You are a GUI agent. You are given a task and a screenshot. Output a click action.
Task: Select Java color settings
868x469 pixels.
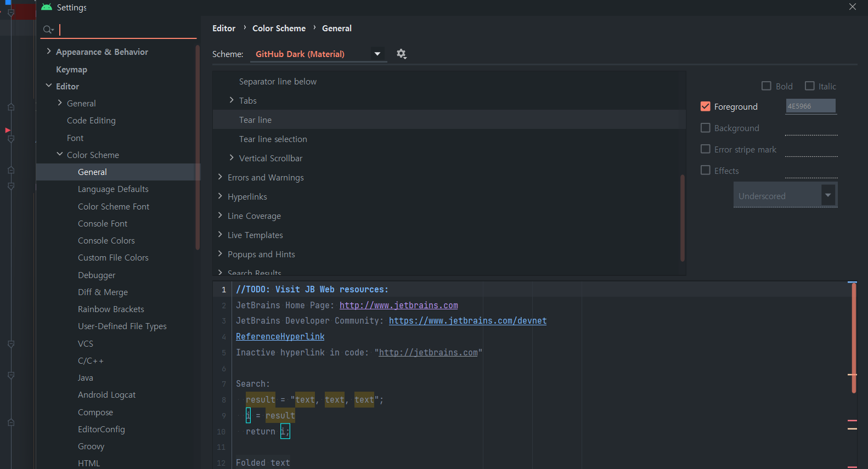86,377
